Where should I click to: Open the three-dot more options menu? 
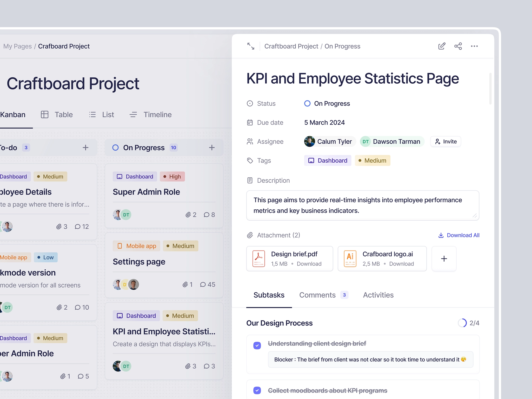click(475, 46)
